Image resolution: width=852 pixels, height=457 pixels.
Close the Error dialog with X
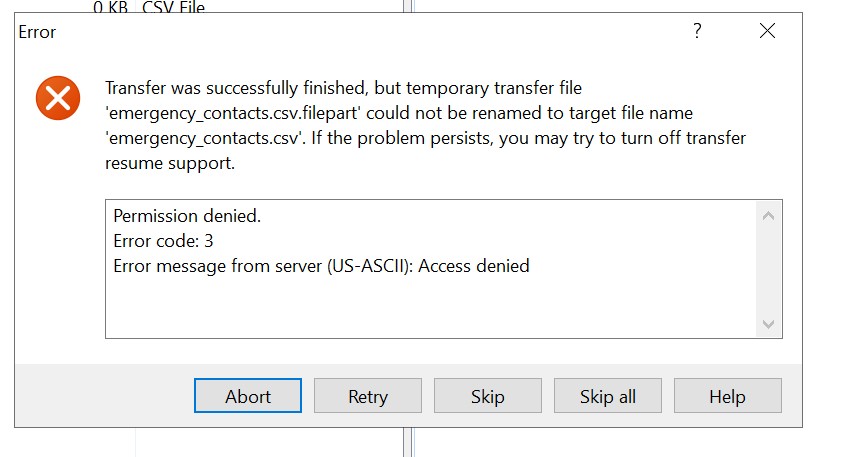pos(767,32)
